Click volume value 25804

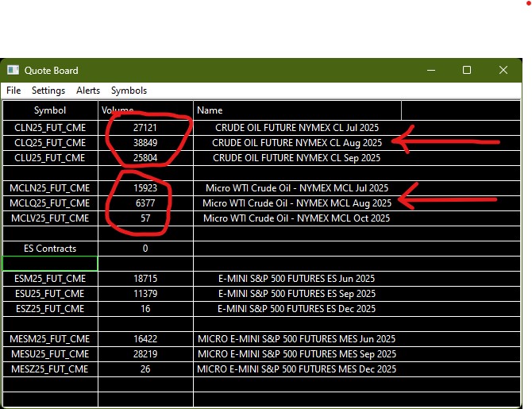145,158
